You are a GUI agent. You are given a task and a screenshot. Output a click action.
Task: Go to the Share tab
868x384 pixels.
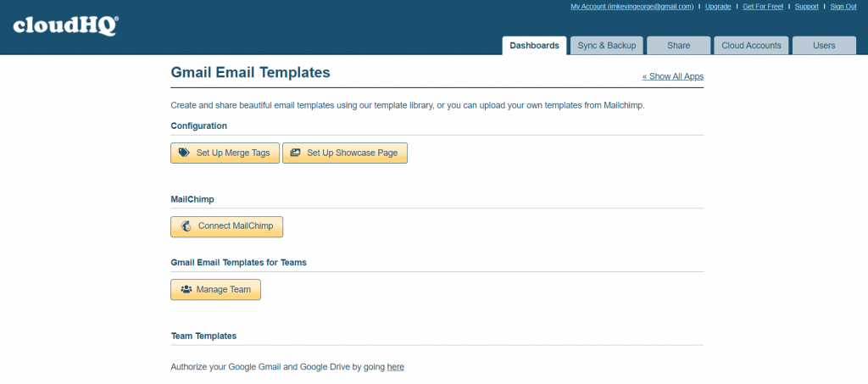(x=678, y=46)
